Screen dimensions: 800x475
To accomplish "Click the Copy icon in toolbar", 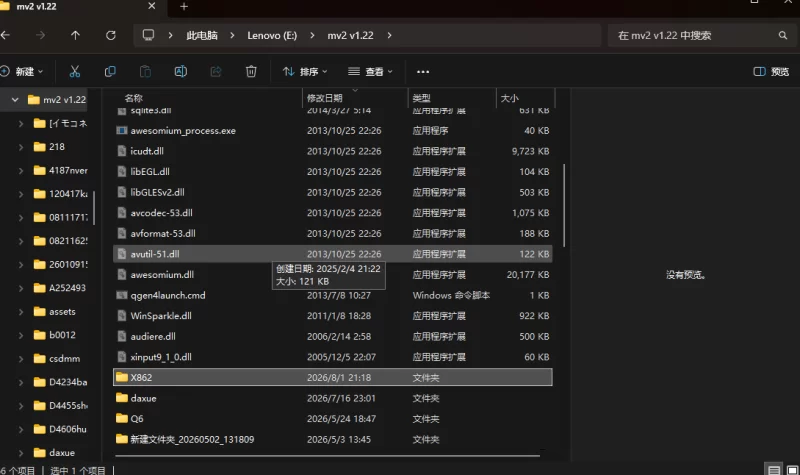I will tap(110, 71).
